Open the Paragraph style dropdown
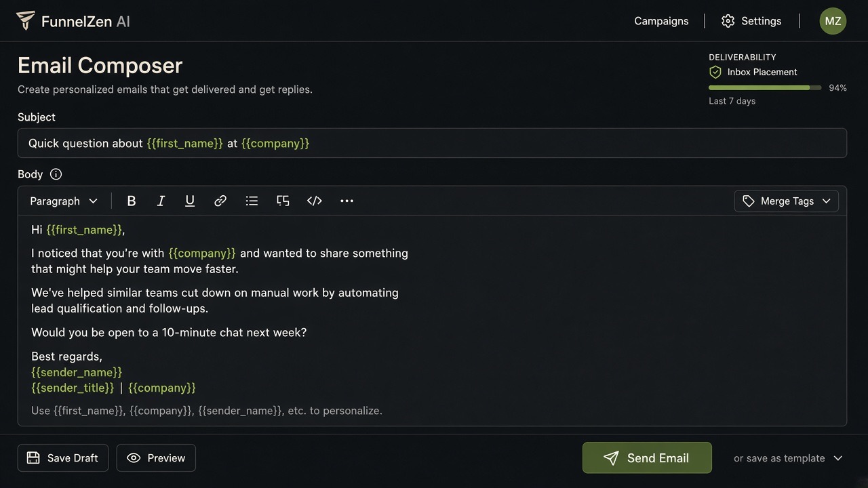Viewport: 868px width, 488px height. point(64,201)
